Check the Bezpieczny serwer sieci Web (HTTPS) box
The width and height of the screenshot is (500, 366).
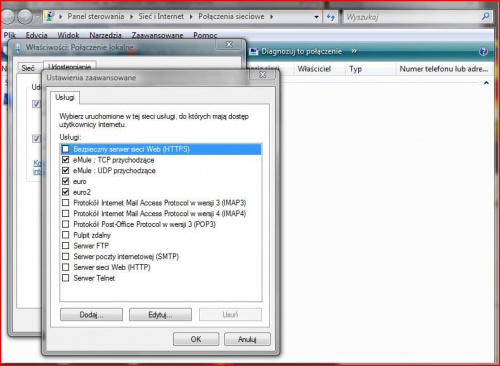point(66,149)
